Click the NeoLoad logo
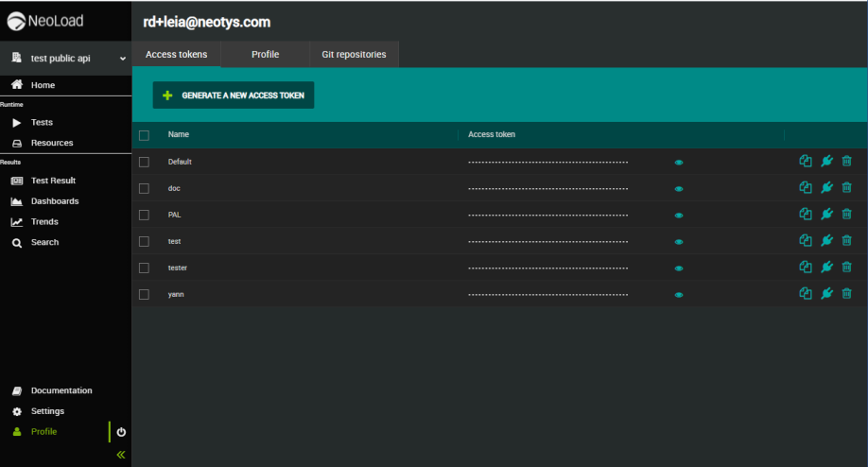Viewport: 868px width, 467px height. click(x=45, y=21)
